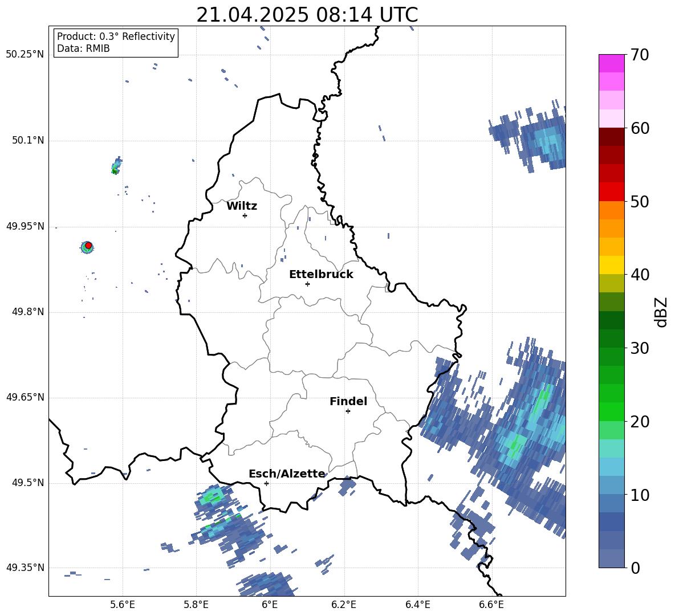Click the 30 tick label on colorbar
The image size is (675, 616).
coord(640,348)
